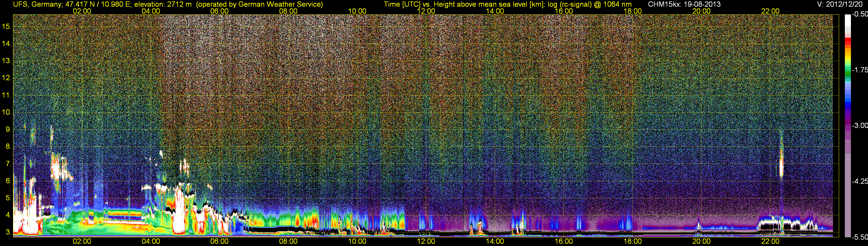Click the '02:00' label on the top time axis
This screenshot has width=868, height=246.
[82, 11]
